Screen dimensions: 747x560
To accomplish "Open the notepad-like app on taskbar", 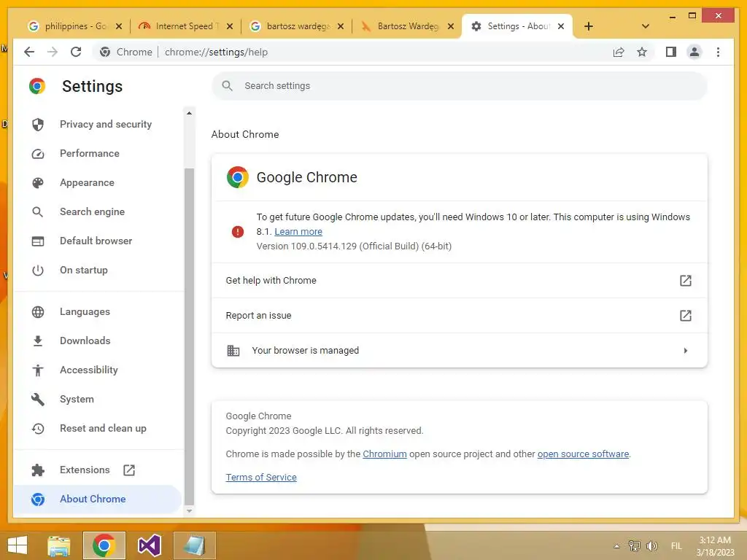I will pyautogui.click(x=194, y=545).
